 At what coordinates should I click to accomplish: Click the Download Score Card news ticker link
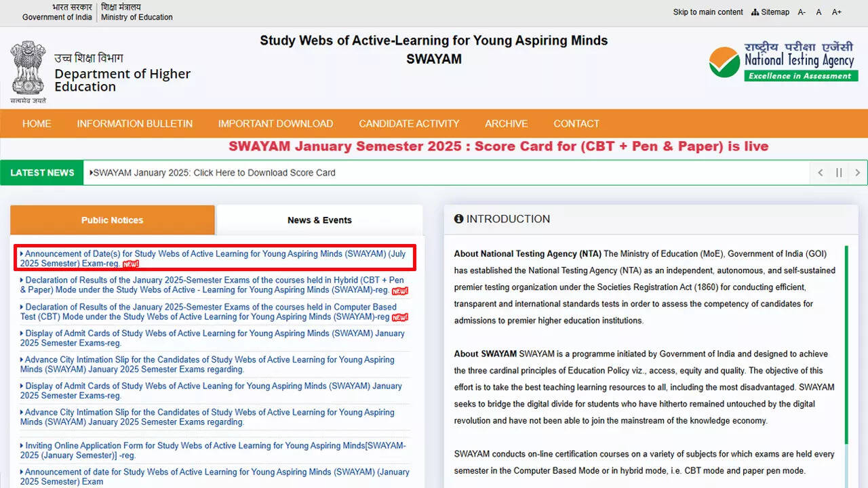coord(212,173)
